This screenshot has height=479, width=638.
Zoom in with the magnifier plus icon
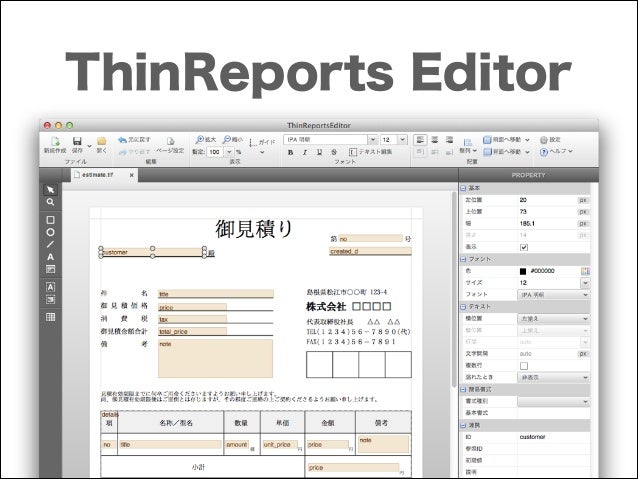[205, 140]
